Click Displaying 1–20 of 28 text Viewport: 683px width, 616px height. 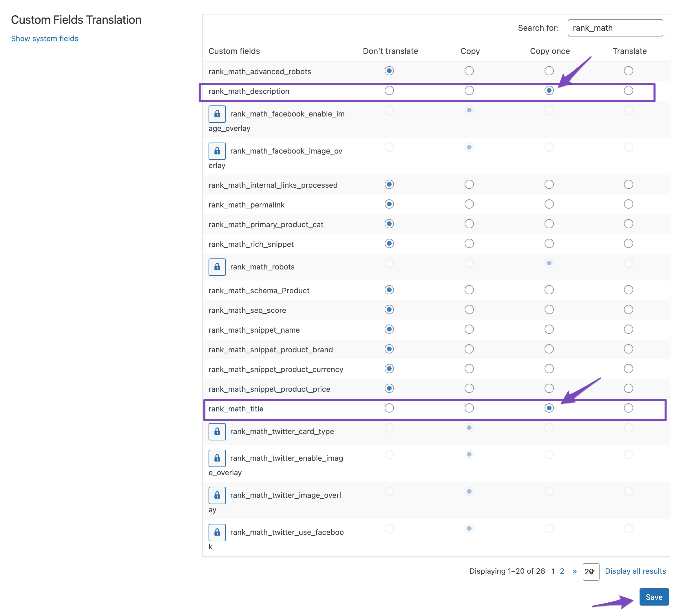[x=507, y=571]
